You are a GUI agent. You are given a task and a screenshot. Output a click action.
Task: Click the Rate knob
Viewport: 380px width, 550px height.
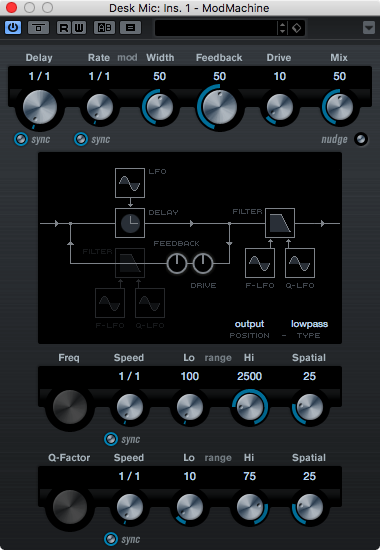(100, 107)
